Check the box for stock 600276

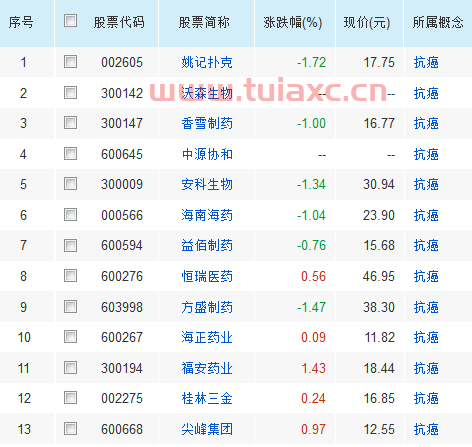[70, 276]
